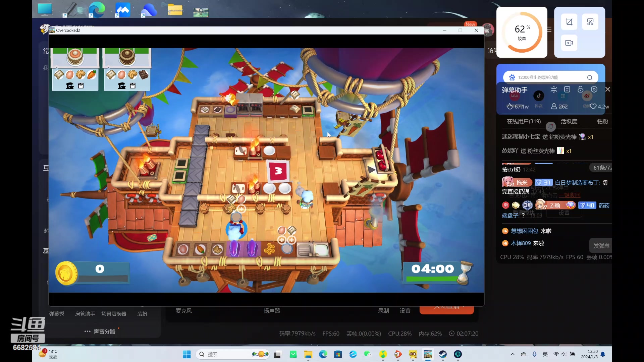Viewport: 644px width, 362px height.
Task: Close the 弹幕助手 panel
Action: (x=607, y=89)
